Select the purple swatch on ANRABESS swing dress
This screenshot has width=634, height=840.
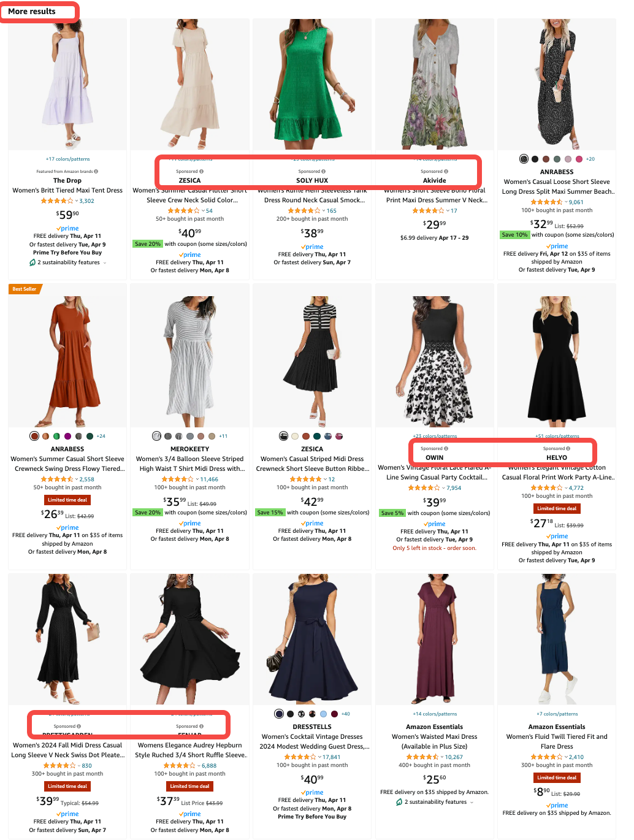click(67, 437)
